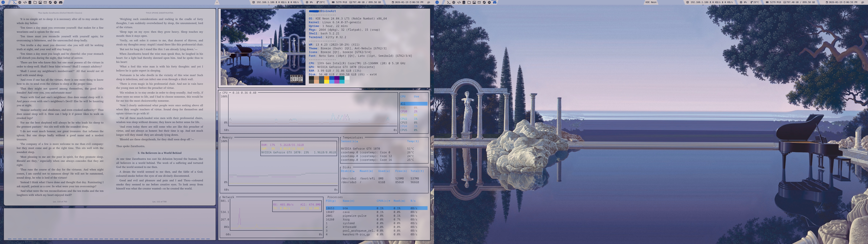Open the Spotify workspace icon on right monitor bar

click(489, 2)
